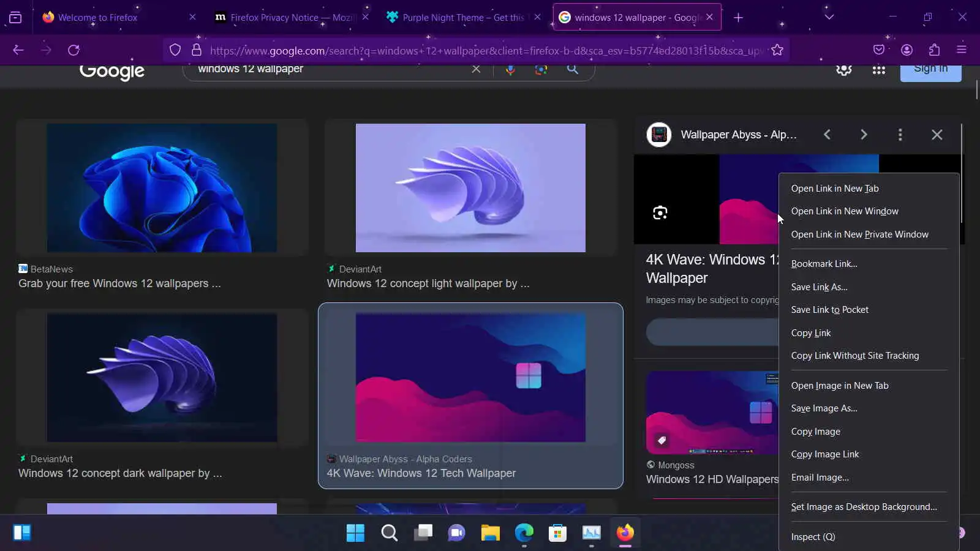980x551 pixels.
Task: Open Wallpaper Abyss source in preview header
Action: (739, 135)
